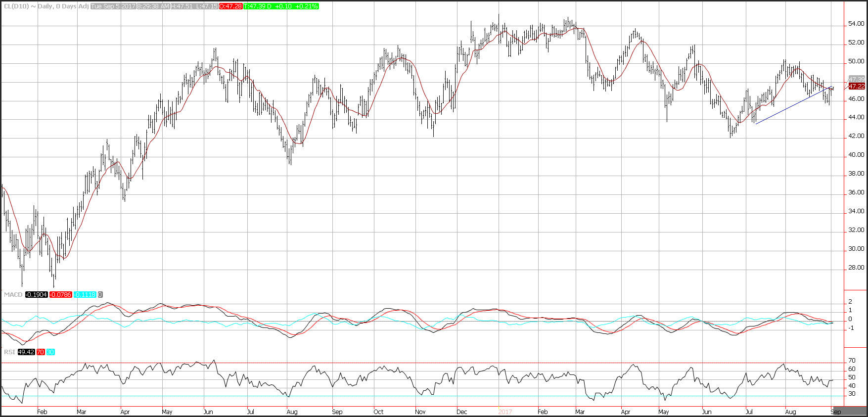868x417 pixels.
Task: Click the Oct label on the time axis
Action: click(x=378, y=412)
